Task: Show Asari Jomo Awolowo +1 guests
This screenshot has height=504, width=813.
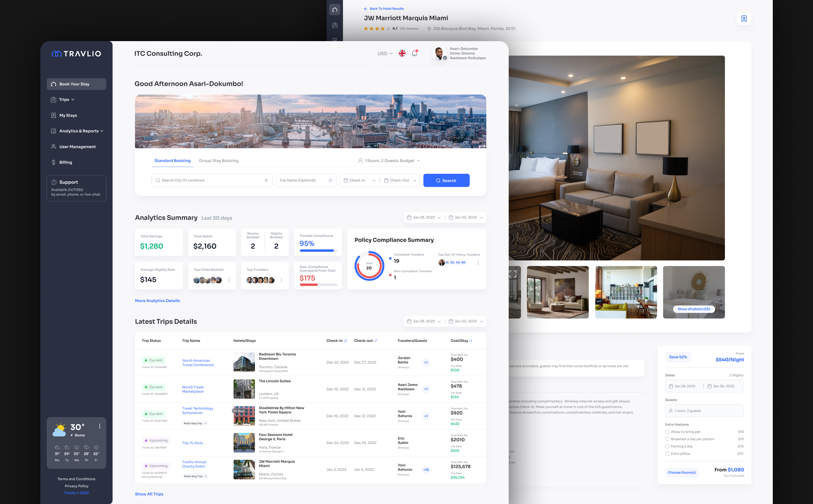Action: point(426,389)
